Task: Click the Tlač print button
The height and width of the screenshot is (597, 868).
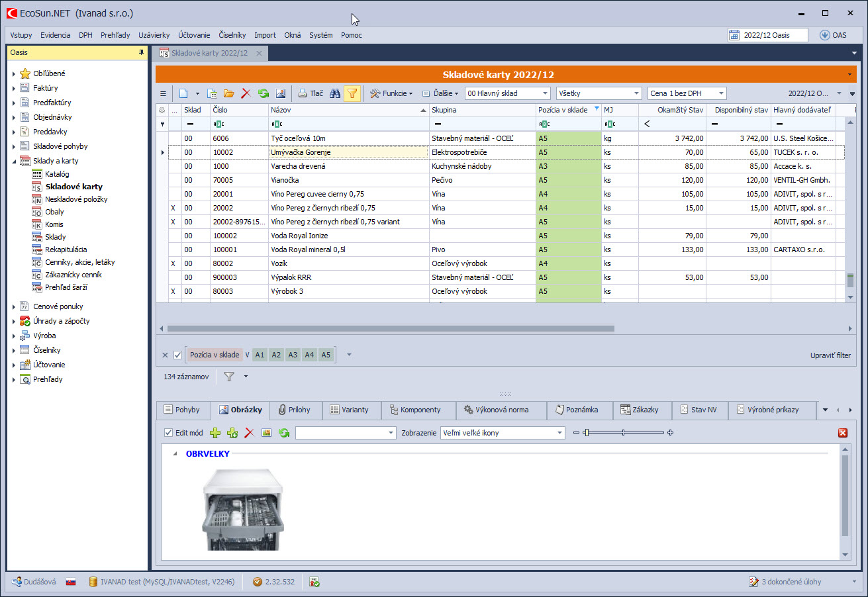Action: click(x=310, y=94)
